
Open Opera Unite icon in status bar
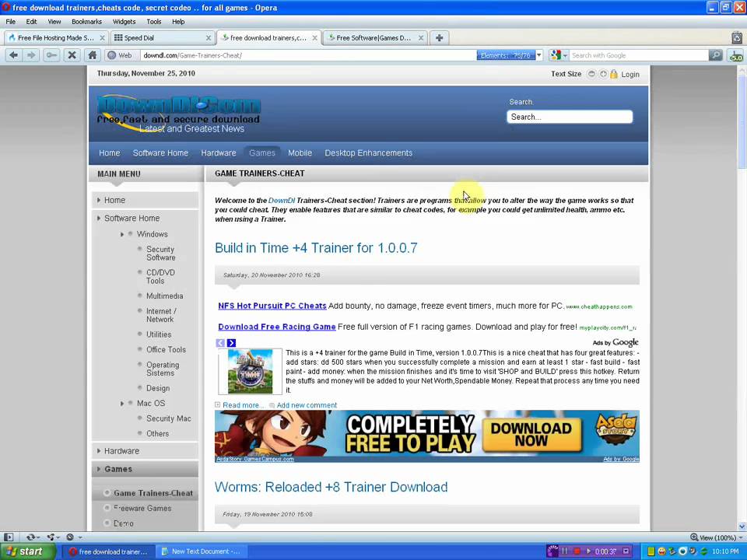(x=52, y=537)
